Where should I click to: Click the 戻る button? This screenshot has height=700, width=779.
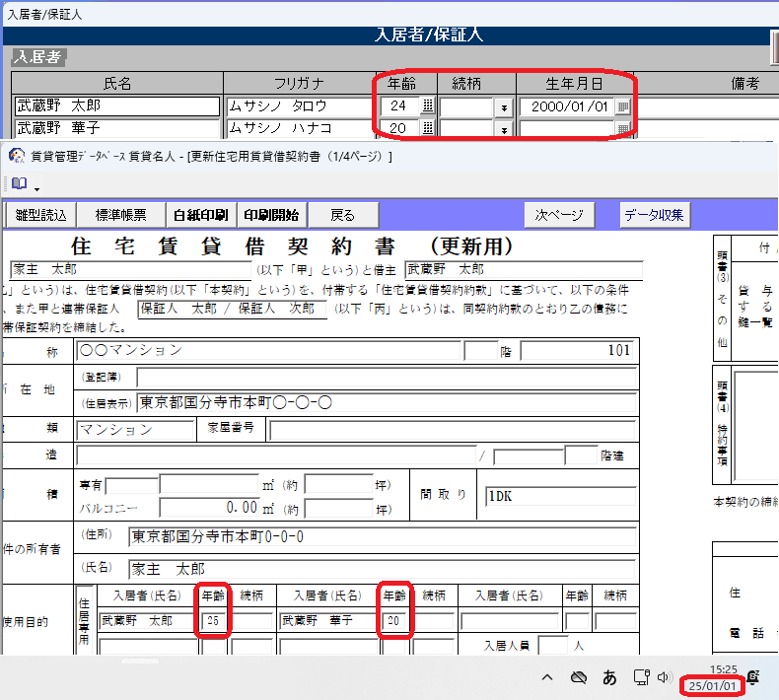[x=342, y=215]
